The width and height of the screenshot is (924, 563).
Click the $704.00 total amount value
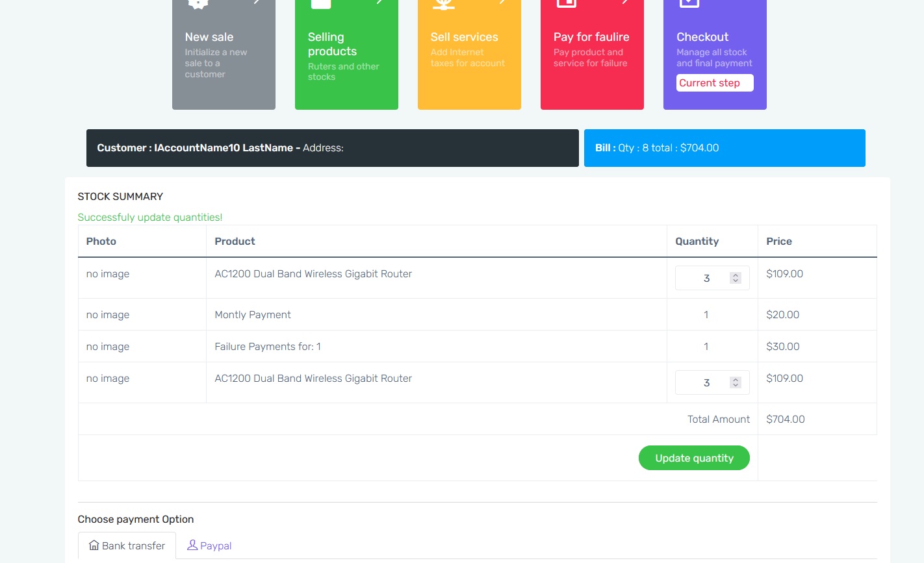786,419
